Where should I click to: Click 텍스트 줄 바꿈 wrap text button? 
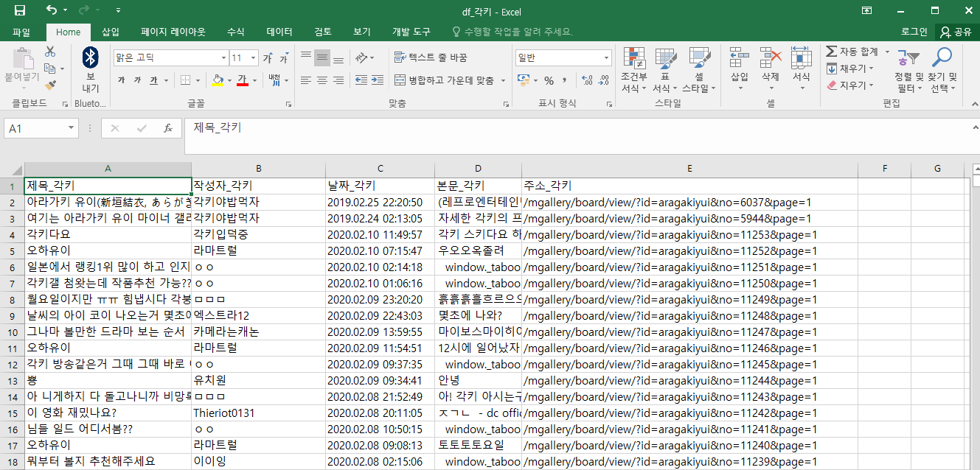431,57
